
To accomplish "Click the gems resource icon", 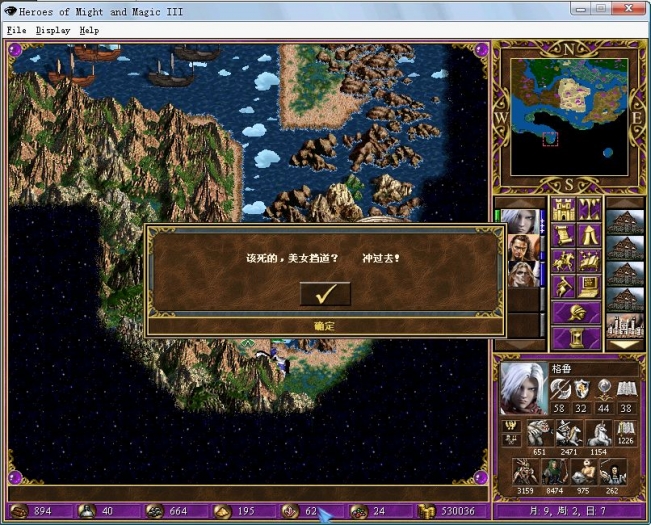I will (x=357, y=511).
